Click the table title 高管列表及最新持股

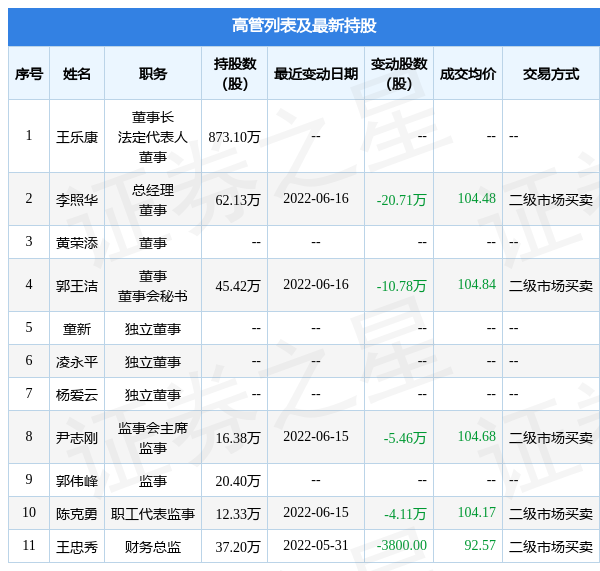[x=304, y=26]
